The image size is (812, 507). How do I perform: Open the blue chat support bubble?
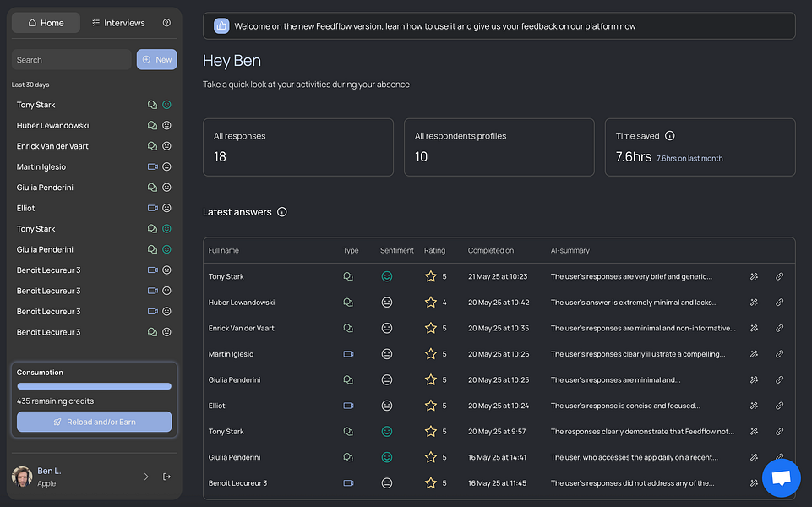(781, 478)
